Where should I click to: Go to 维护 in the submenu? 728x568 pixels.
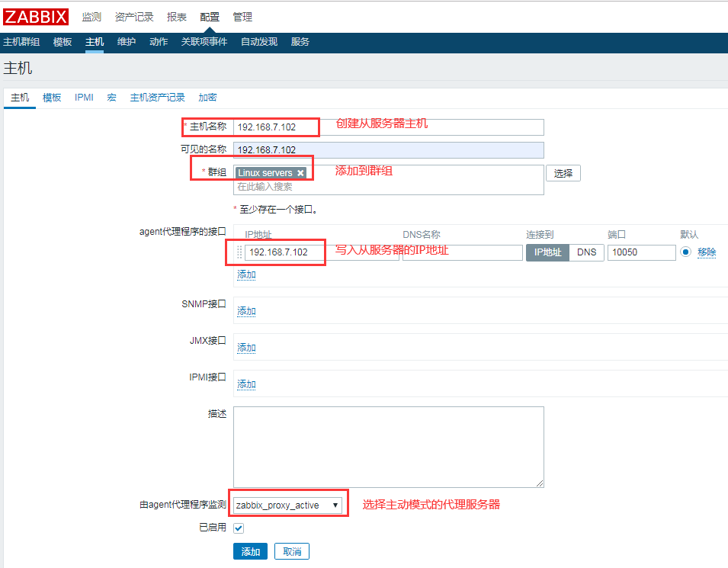127,42
